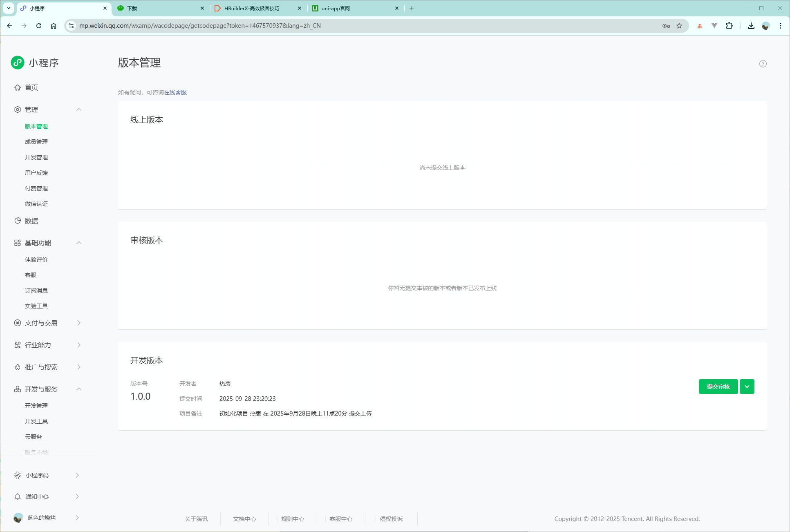Image resolution: width=790 pixels, height=532 pixels.
Task: Close the 下载 browser tab
Action: [x=202, y=8]
